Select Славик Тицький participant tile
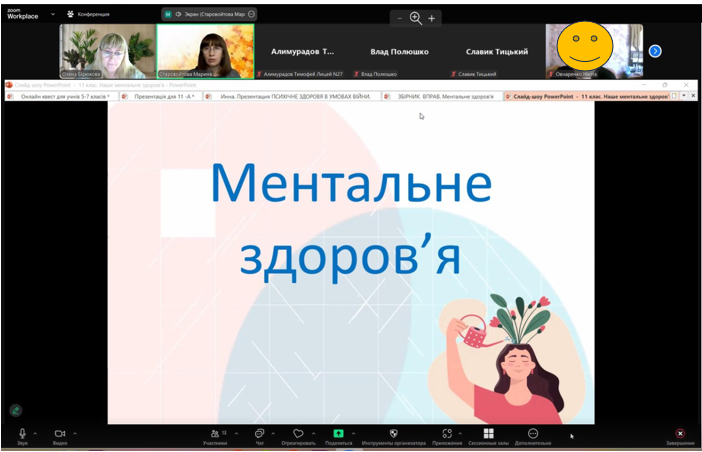Viewport: 702px width, 452px height. [497, 51]
